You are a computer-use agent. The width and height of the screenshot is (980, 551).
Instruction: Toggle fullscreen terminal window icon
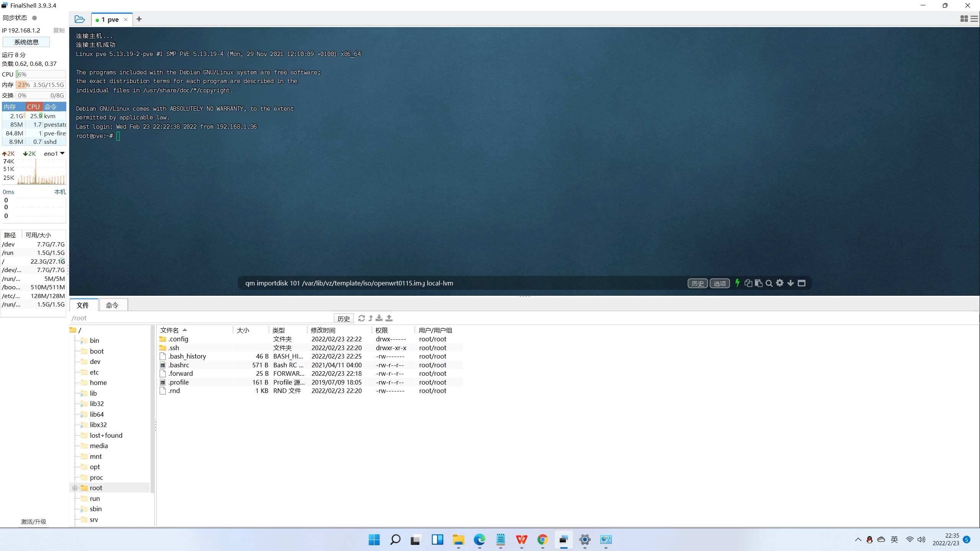point(802,283)
